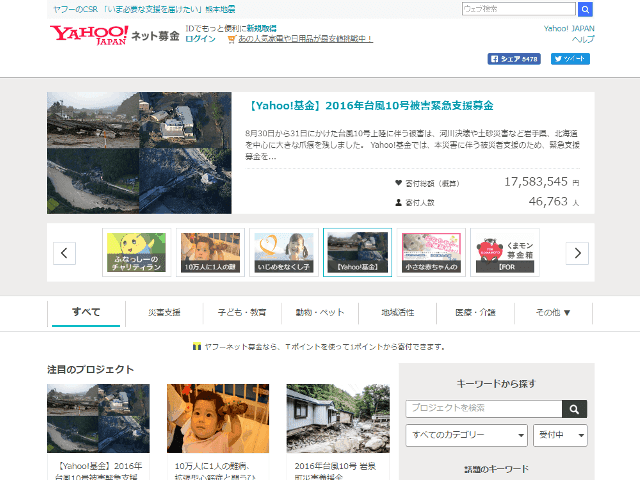Click the 10万人に1人の難病 card title
640x480 pixels.
(x=215, y=471)
